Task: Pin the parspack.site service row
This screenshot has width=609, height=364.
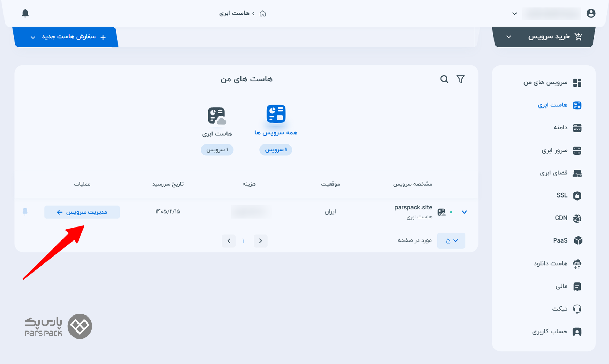Action: coord(25,212)
